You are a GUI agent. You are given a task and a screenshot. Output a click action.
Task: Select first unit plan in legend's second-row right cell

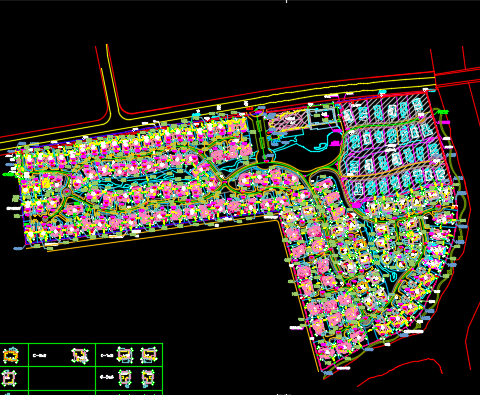(x=125, y=378)
